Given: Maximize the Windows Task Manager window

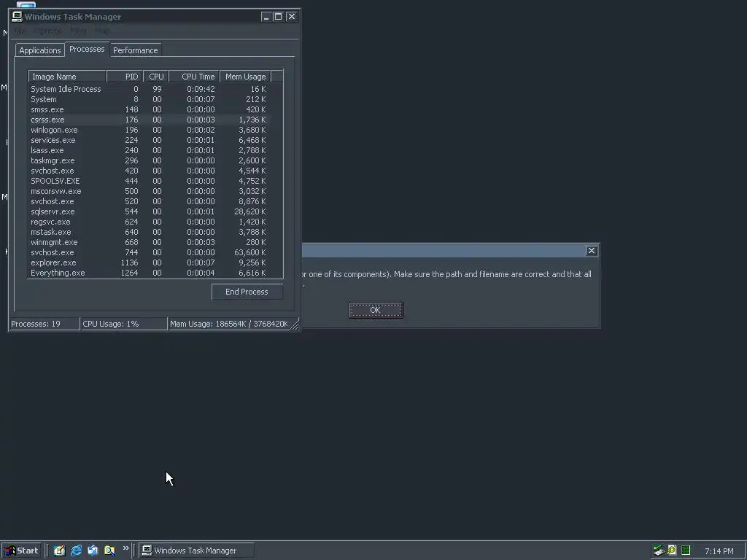Looking at the screenshot, I should (278, 17).
